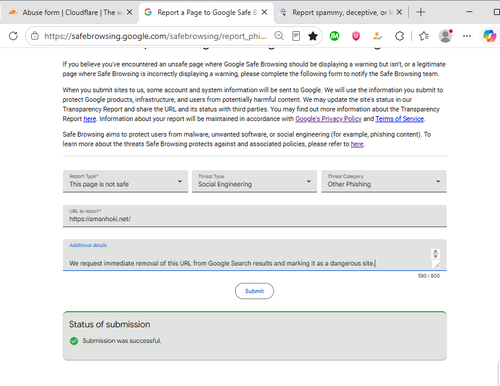
Task: Close the Report a Page to Google Safe Browsing tab
Action: [264, 12]
